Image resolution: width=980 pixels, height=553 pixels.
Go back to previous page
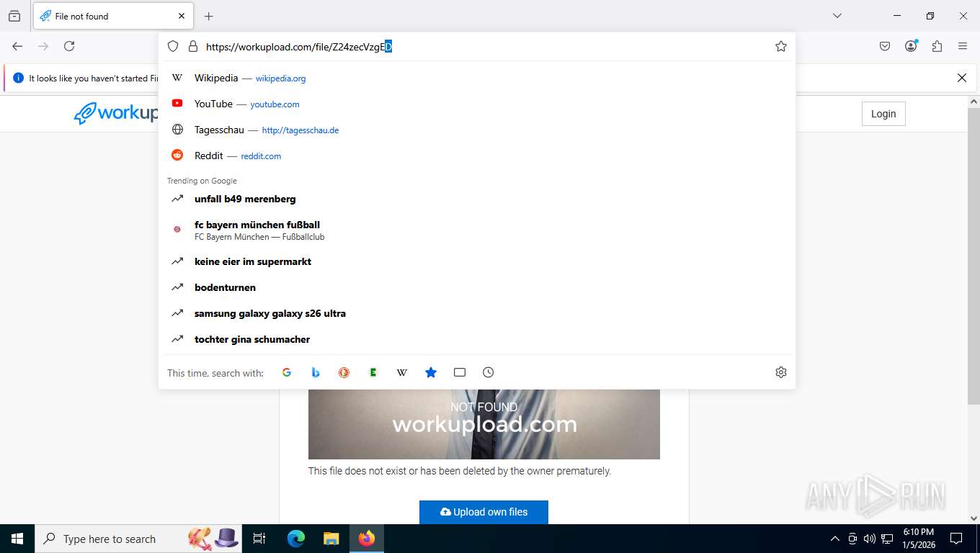click(17, 46)
